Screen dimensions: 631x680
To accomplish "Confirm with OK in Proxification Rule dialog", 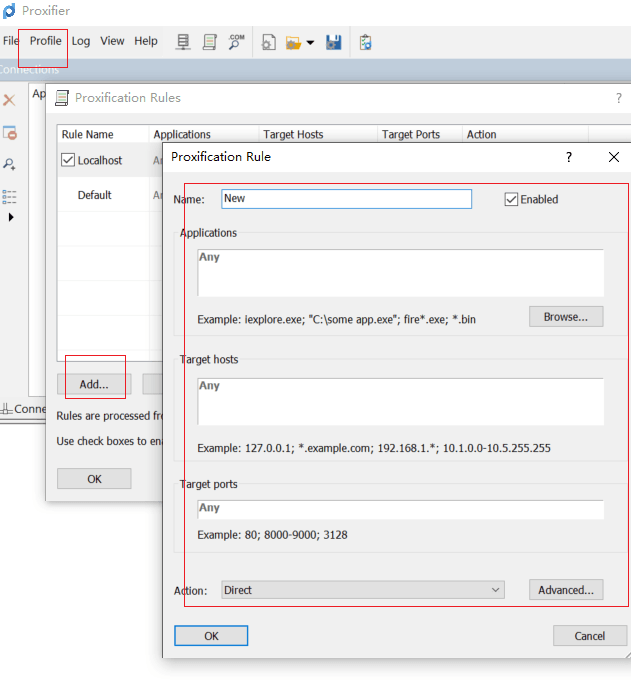I will point(211,636).
